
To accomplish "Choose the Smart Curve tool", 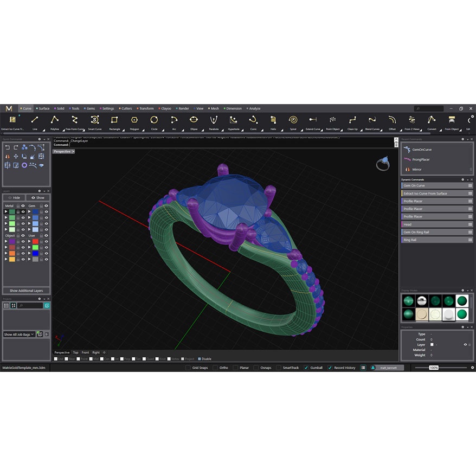I will [94, 121].
